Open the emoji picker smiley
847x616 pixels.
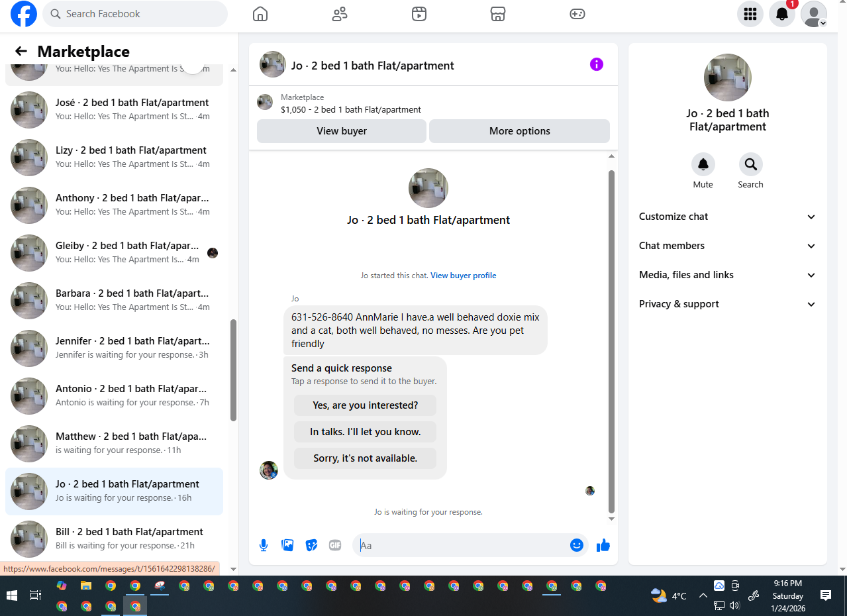[x=577, y=545]
